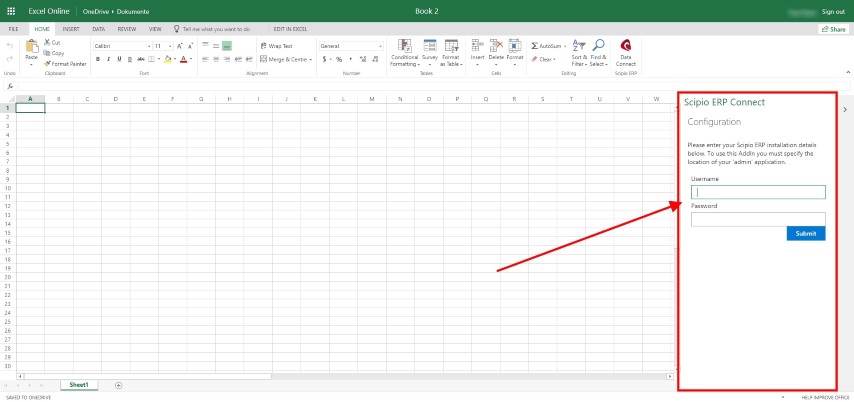Toggle bold formatting
The height and width of the screenshot is (402, 854).
97,59
